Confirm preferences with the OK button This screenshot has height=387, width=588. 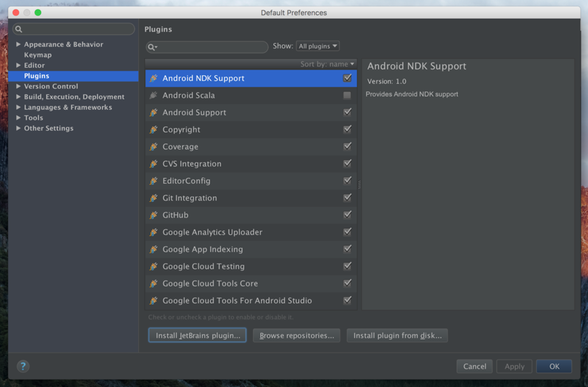click(x=554, y=366)
